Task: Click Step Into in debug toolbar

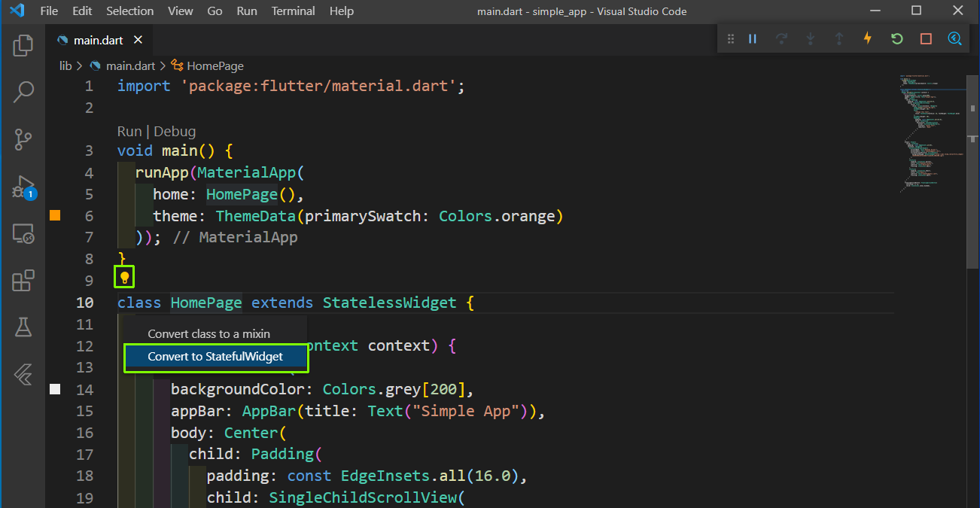Action: tap(811, 39)
